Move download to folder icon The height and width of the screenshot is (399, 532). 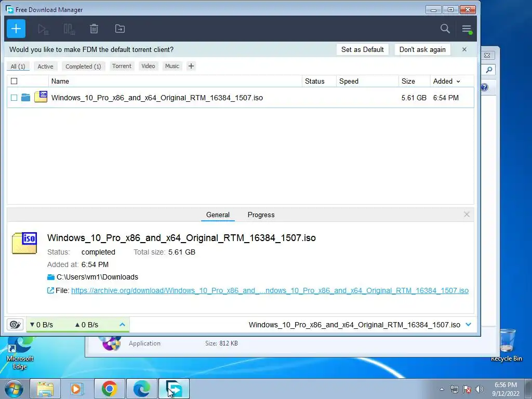click(120, 29)
